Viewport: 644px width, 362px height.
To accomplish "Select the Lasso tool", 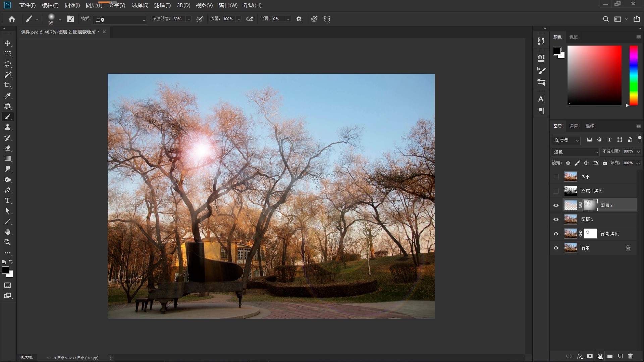I will point(8,64).
